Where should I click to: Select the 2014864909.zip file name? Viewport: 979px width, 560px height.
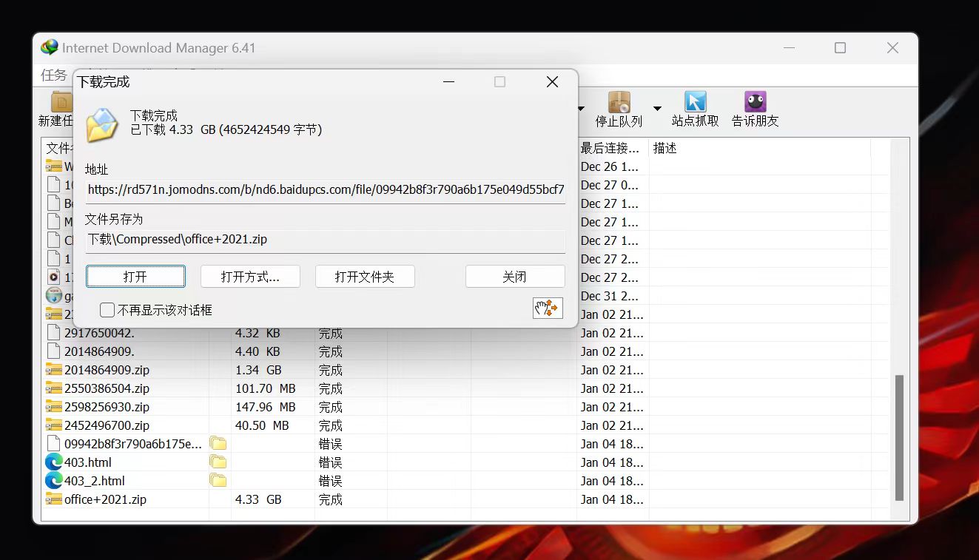107,370
